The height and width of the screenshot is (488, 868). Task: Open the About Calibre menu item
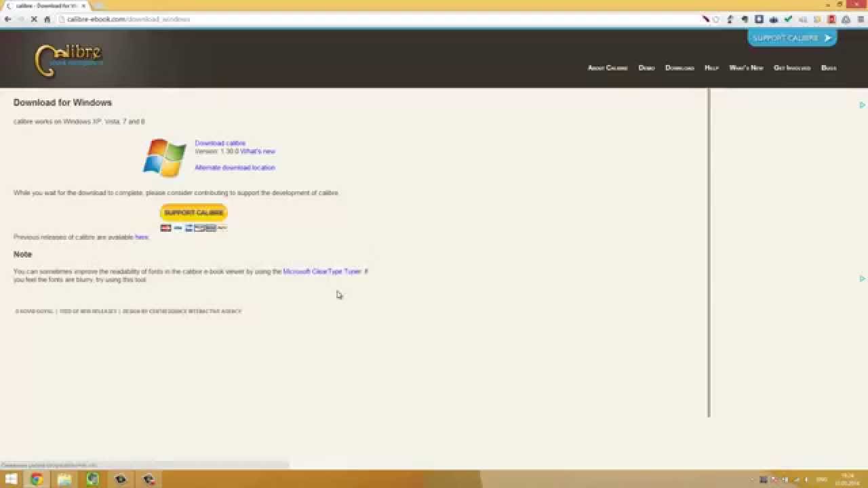pyautogui.click(x=608, y=68)
